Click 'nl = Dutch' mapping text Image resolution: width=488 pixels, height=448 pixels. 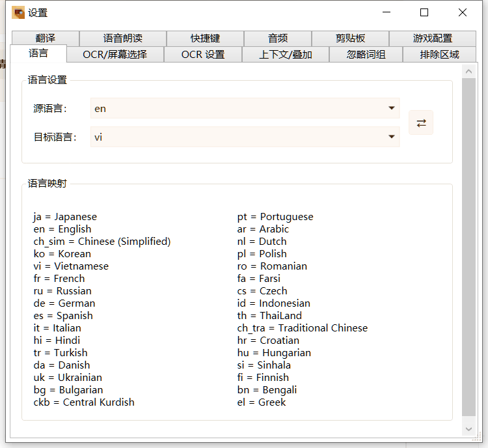pos(262,242)
